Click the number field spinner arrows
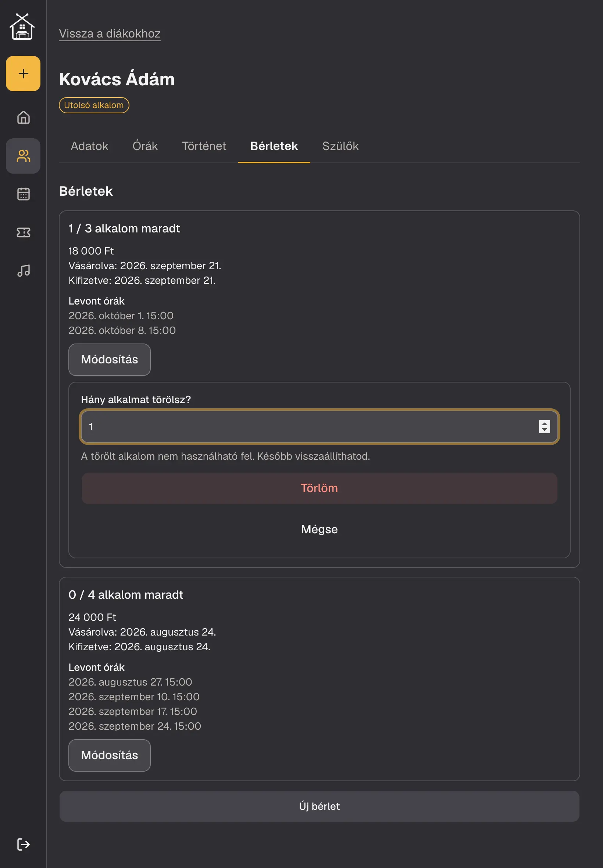The image size is (603, 868). [544, 427]
